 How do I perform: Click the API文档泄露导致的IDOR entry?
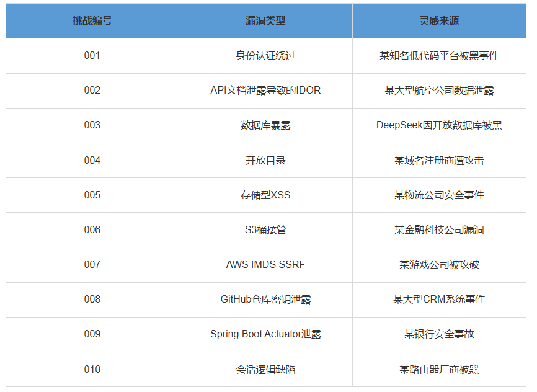[265, 91]
